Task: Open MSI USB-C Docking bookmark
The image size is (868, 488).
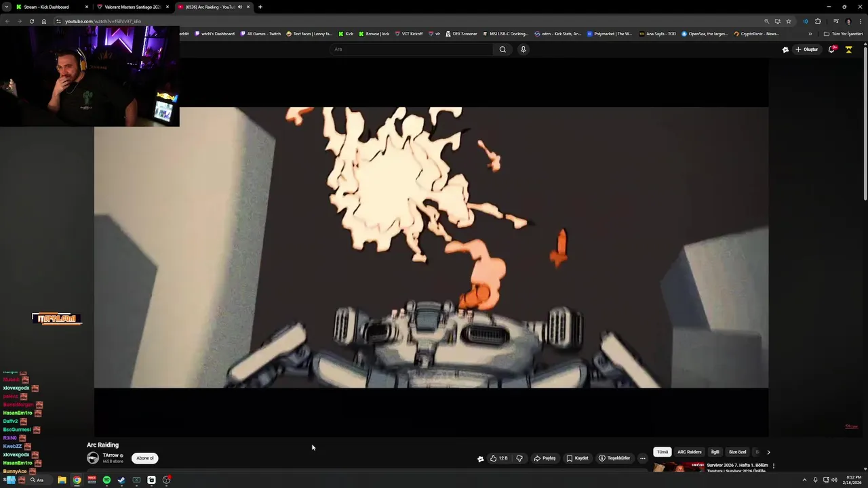Action: [x=505, y=34]
